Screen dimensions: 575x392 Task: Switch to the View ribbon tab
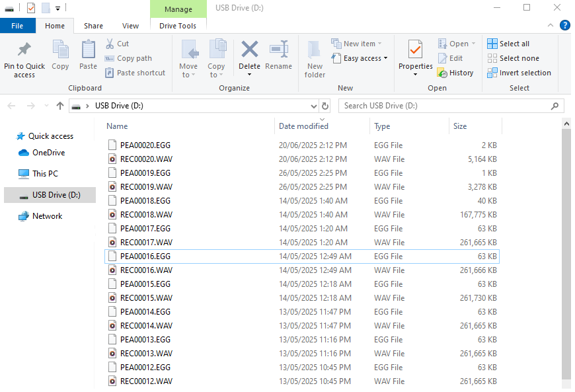point(130,26)
